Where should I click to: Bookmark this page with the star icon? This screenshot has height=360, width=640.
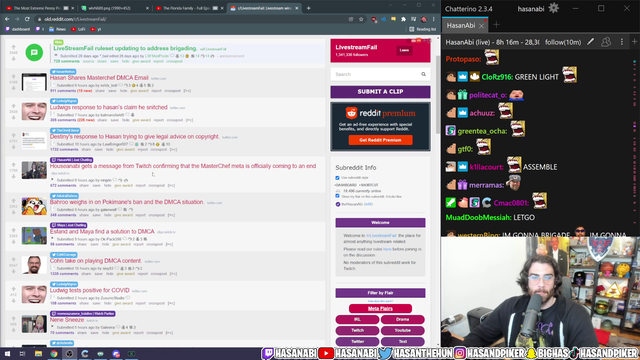click(361, 19)
